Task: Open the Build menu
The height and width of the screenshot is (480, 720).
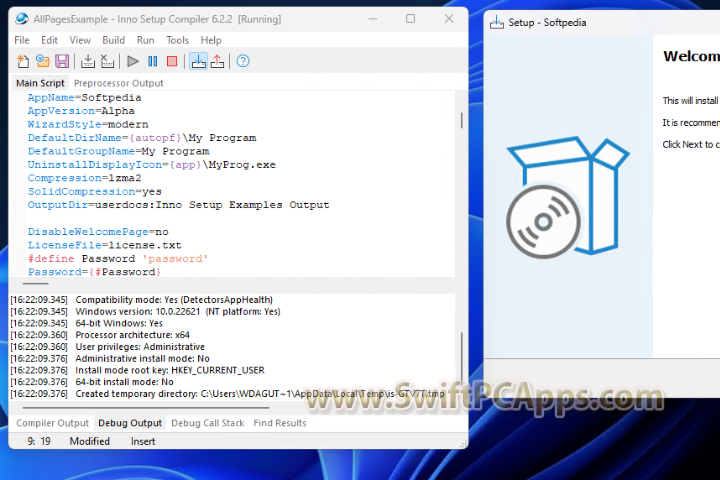Action: tap(113, 40)
